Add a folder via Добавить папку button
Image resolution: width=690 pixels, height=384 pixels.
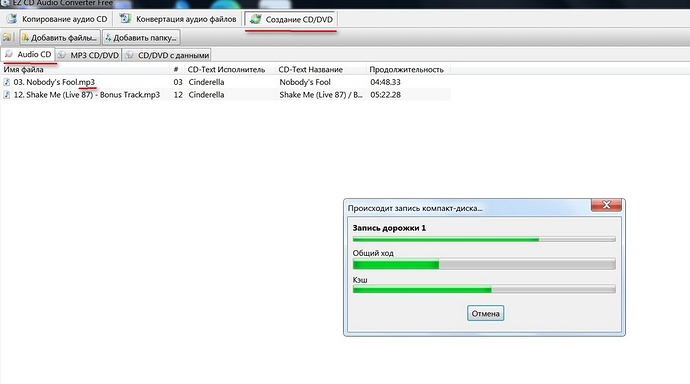141,37
